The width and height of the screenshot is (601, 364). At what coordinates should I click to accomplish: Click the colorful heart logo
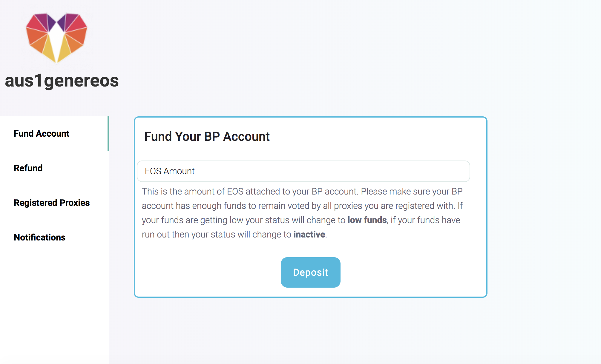click(x=56, y=38)
